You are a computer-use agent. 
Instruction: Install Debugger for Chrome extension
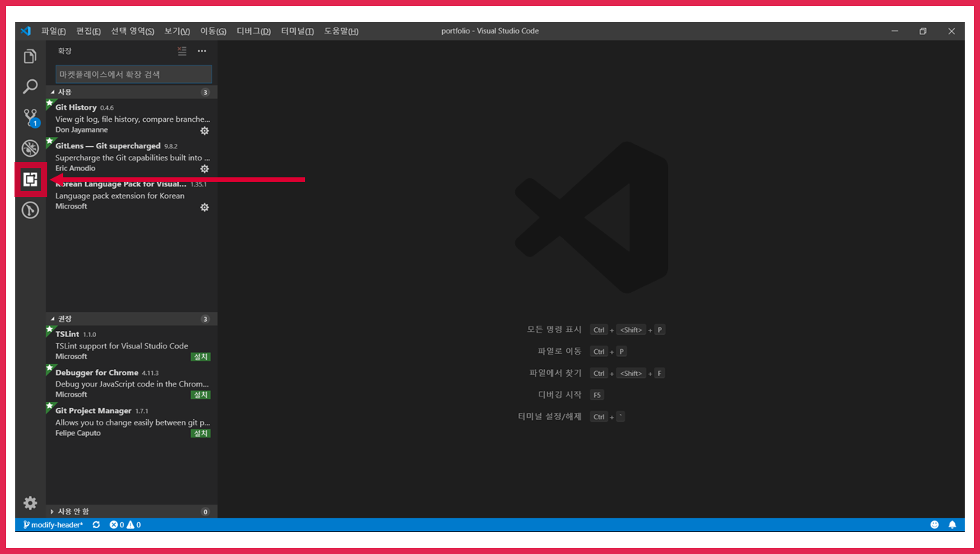[201, 395]
